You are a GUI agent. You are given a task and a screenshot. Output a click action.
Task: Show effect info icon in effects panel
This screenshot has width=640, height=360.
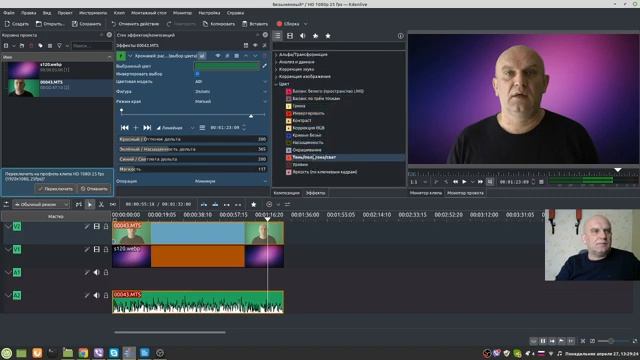[x=400, y=36]
